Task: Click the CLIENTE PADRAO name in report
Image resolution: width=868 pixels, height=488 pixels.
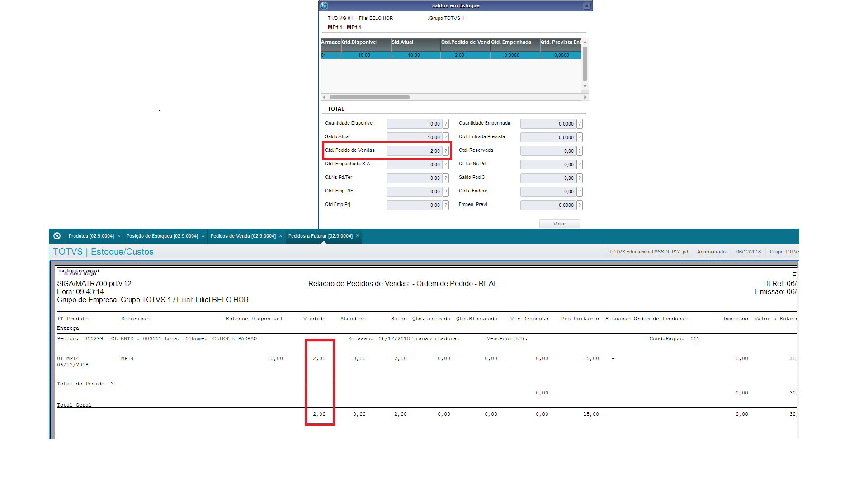Action: [x=235, y=338]
